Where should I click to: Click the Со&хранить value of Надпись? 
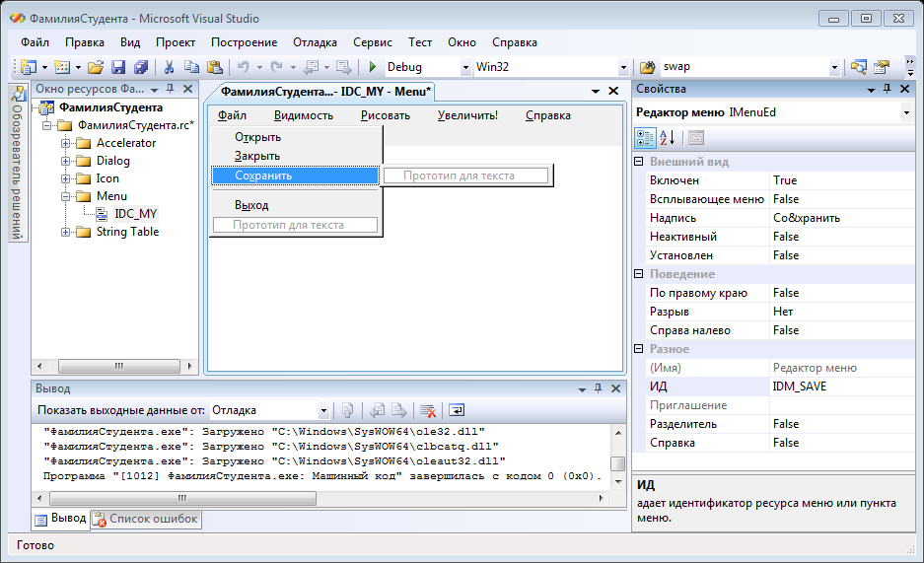coord(842,218)
